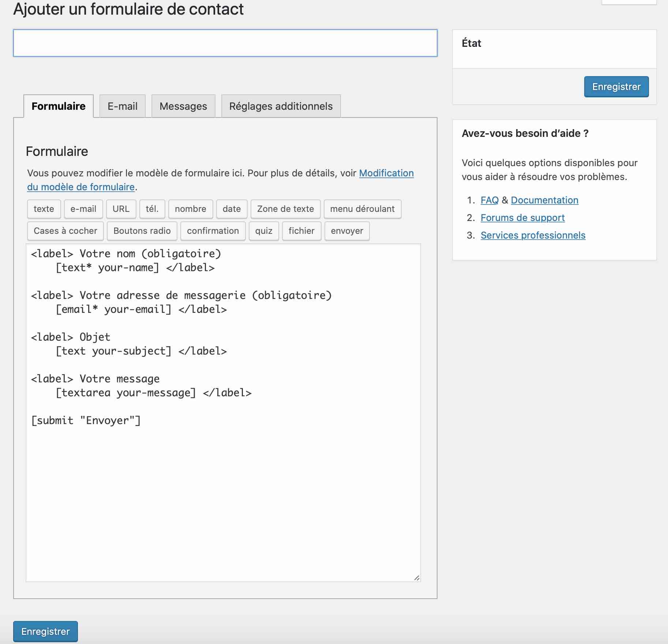
Task: Open the Réglages additionnels tab
Action: [281, 106]
